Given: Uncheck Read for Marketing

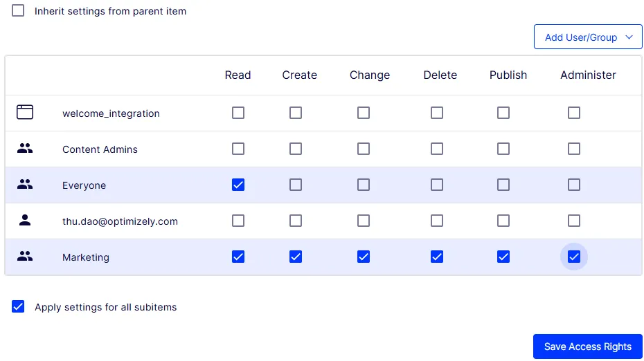Looking at the screenshot, I should [238, 257].
